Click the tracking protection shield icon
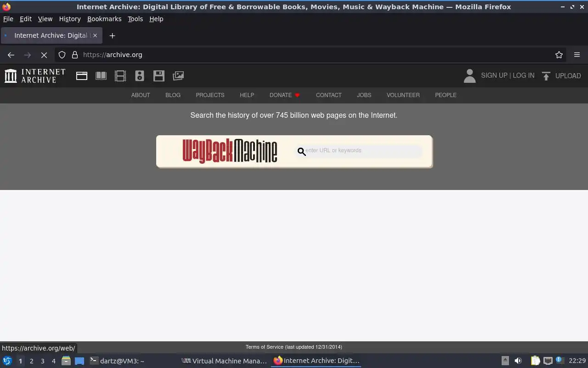The height and width of the screenshot is (368, 588). pyautogui.click(x=62, y=55)
